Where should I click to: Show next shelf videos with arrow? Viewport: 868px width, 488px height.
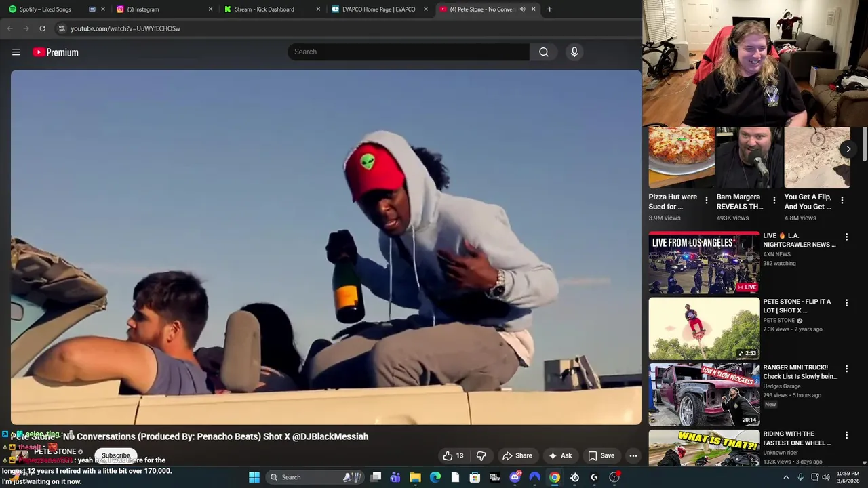click(848, 149)
